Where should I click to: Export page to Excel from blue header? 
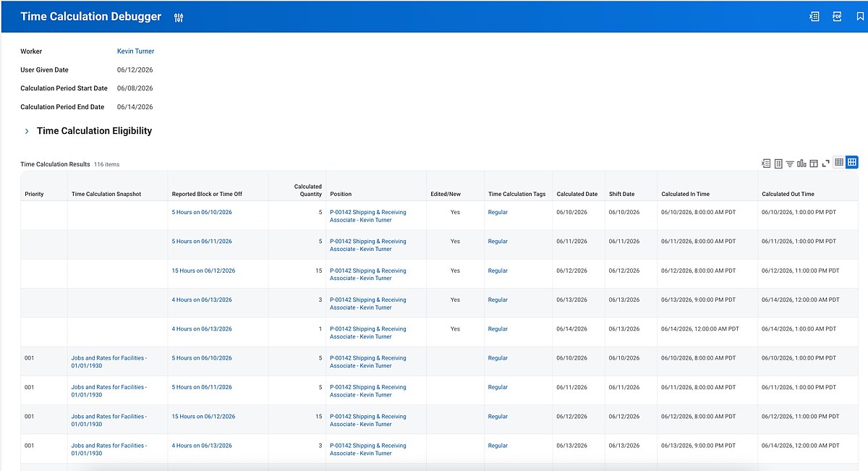[x=814, y=17]
